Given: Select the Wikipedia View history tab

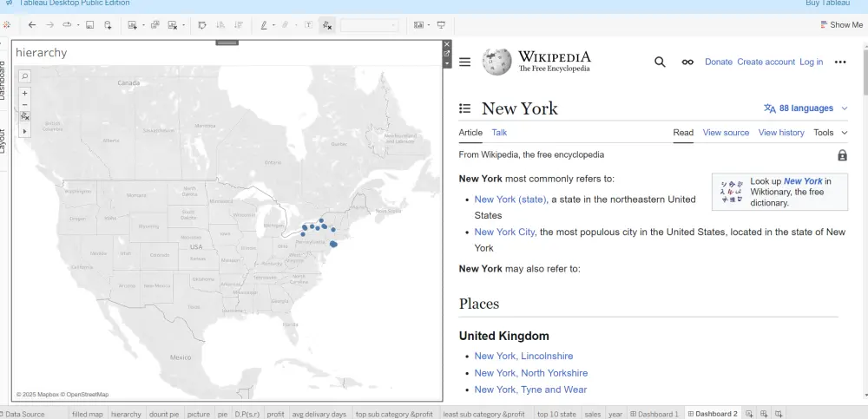Looking at the screenshot, I should coord(781,132).
